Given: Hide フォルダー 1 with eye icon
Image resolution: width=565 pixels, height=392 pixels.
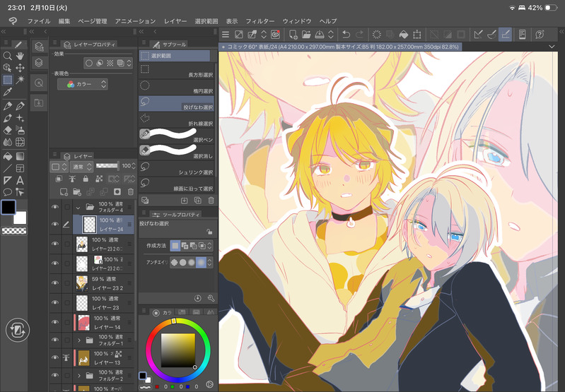Looking at the screenshot, I should pyautogui.click(x=55, y=340).
